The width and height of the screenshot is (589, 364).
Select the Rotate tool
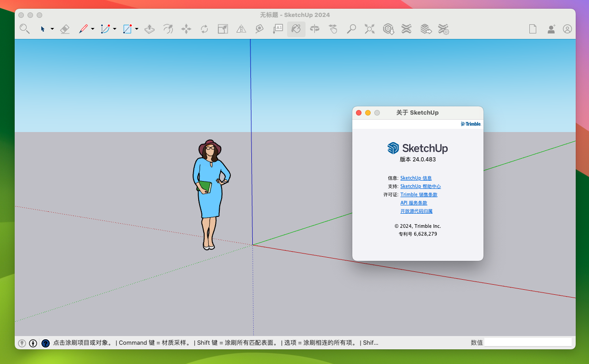point(205,29)
